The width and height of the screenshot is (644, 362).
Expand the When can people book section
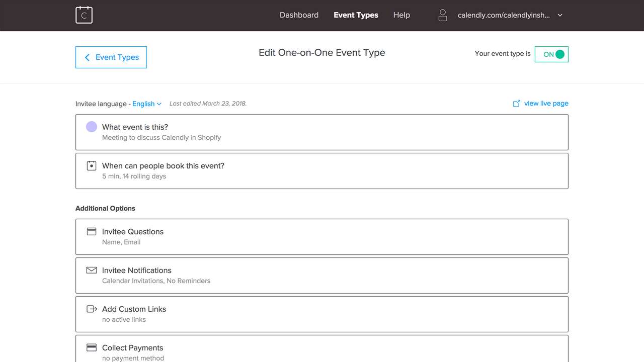[322, 170]
